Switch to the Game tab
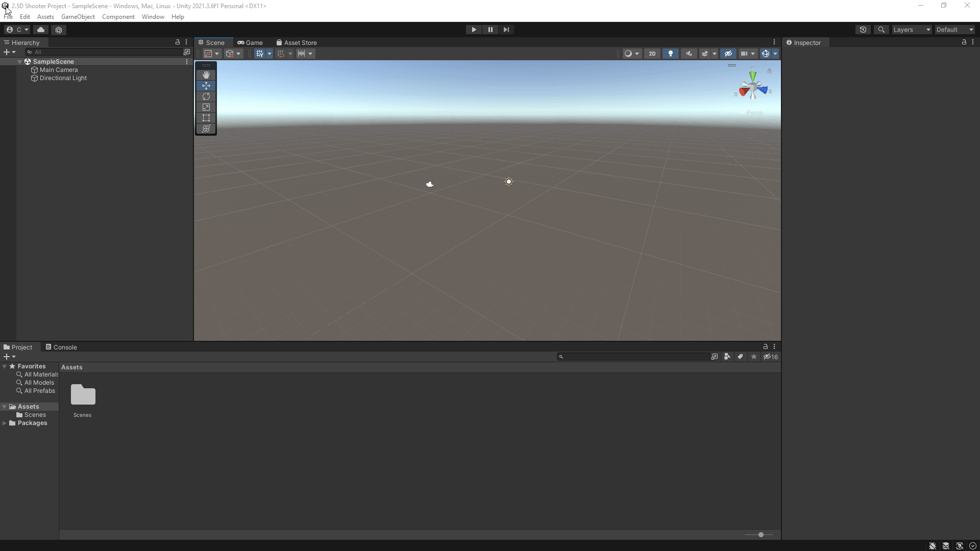Viewport: 980px width, 551px height. [250, 42]
